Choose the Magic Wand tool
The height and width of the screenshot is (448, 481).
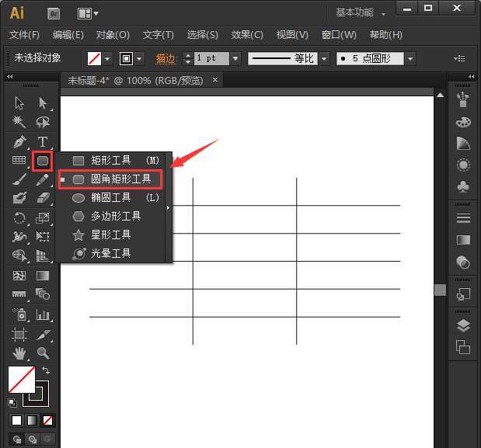(19, 123)
